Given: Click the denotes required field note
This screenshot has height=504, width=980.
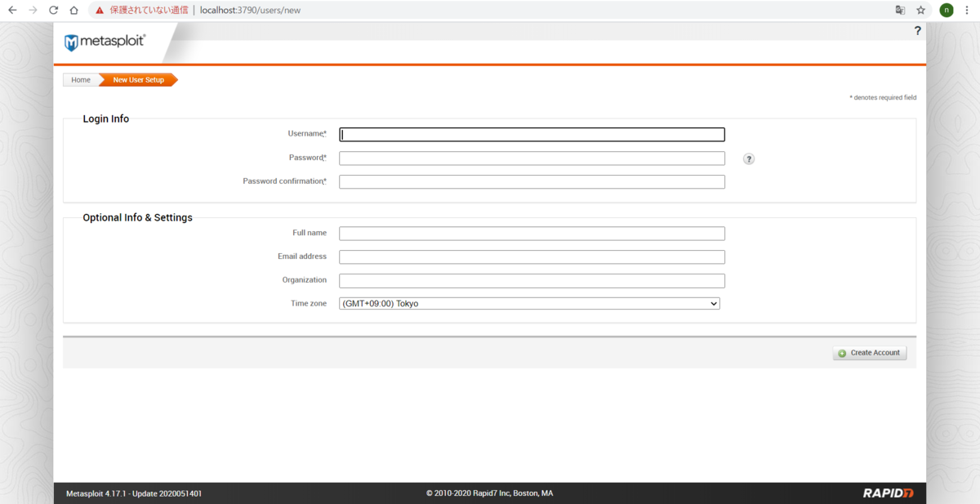Looking at the screenshot, I should [883, 97].
